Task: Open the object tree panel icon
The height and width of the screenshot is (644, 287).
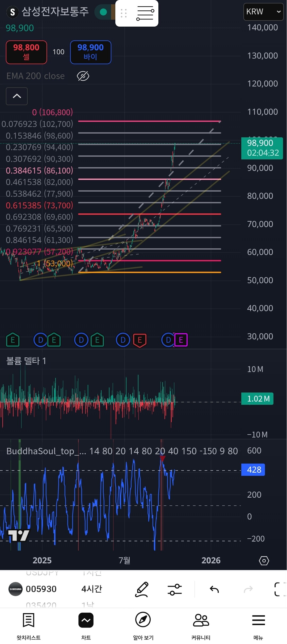Action: point(145,13)
